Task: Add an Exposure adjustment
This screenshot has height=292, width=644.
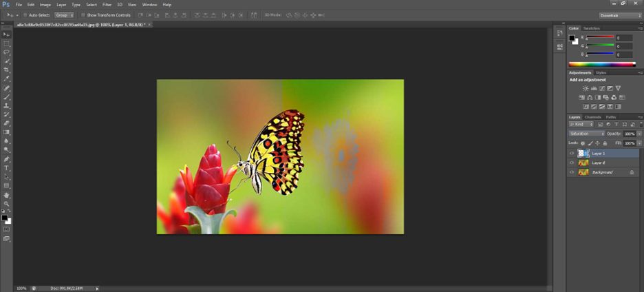Action: pyautogui.click(x=610, y=88)
